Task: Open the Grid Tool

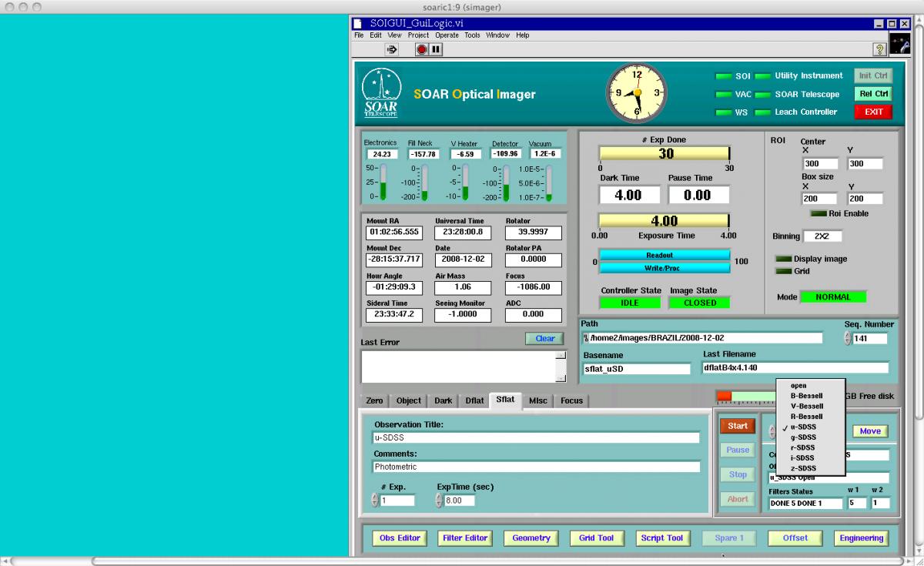Action: click(597, 538)
